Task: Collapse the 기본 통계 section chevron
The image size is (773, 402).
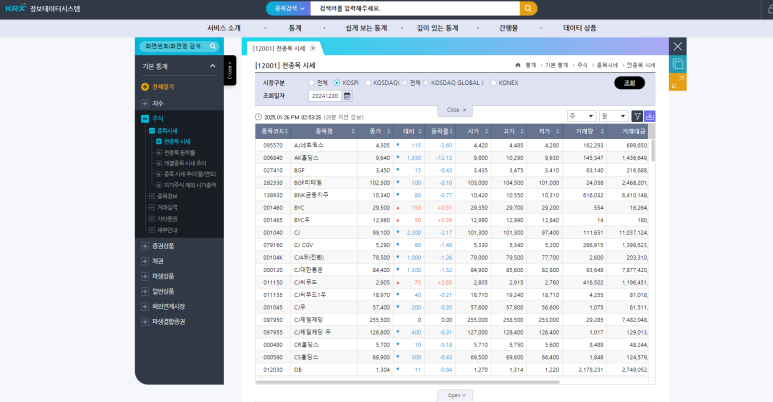Action: [x=212, y=66]
